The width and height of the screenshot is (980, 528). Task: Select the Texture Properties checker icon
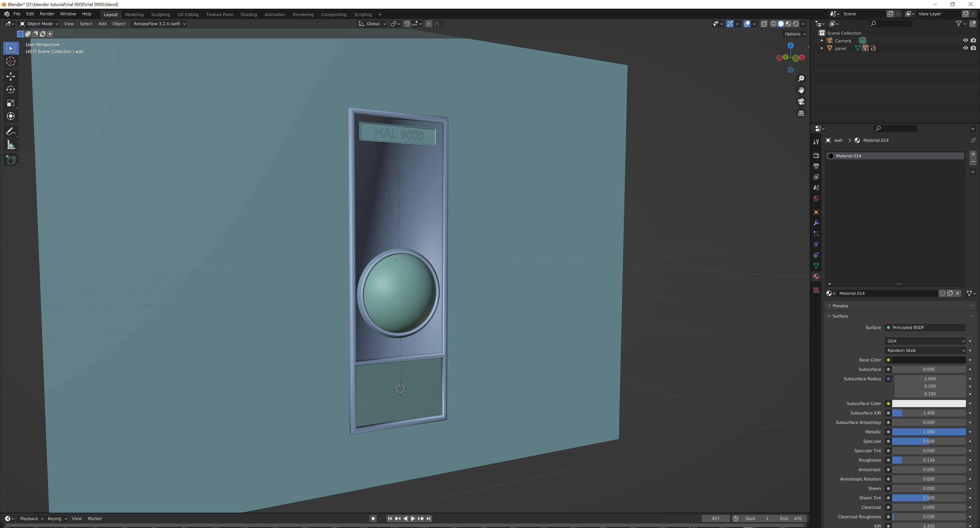click(816, 291)
